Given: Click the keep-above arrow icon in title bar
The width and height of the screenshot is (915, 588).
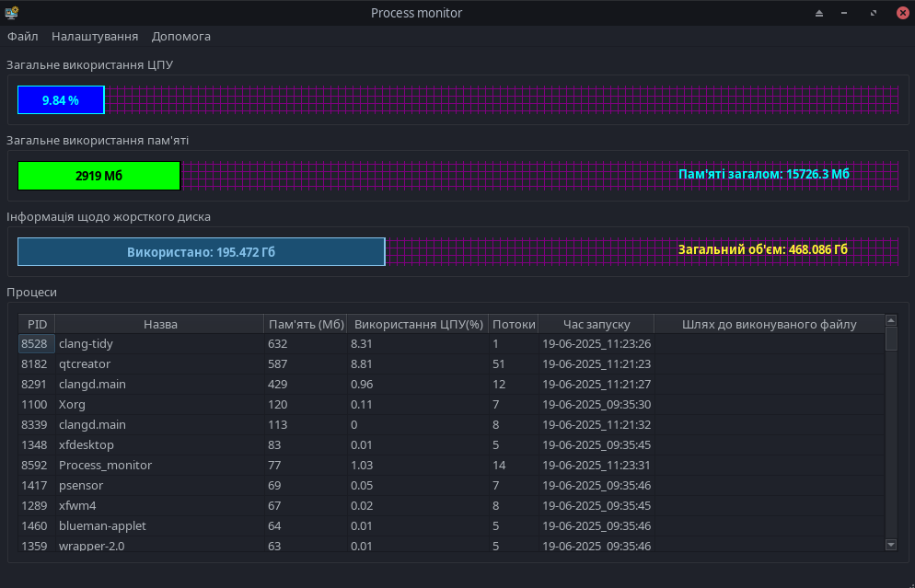Looking at the screenshot, I should pyautogui.click(x=819, y=13).
